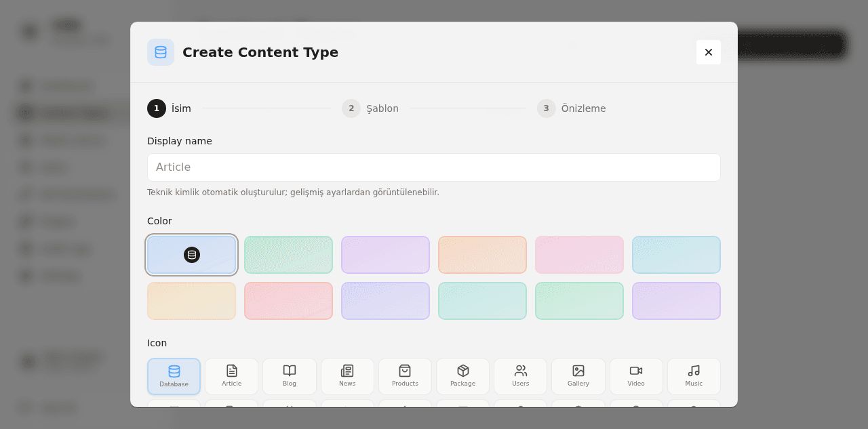Choose the Blog book icon
Screen dimensions: 868x429
click(290, 376)
